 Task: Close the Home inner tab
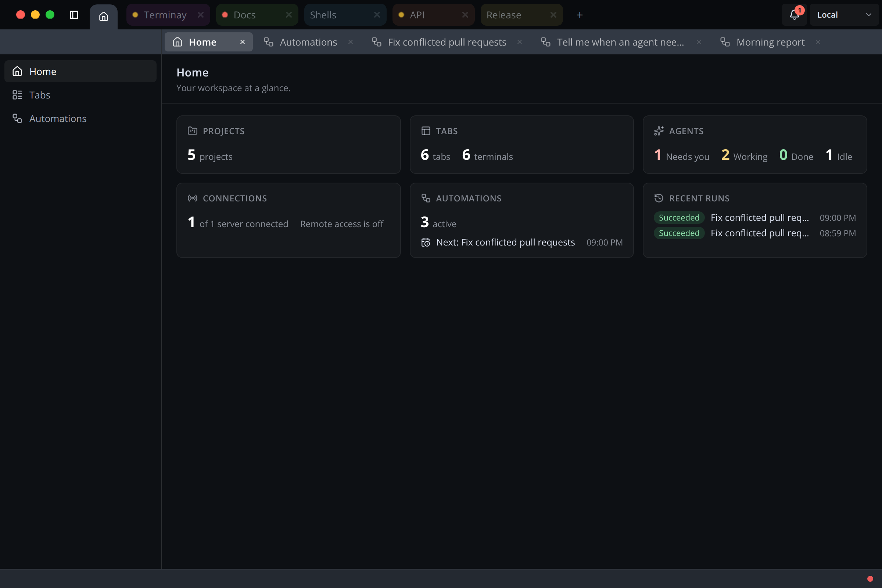pos(243,42)
